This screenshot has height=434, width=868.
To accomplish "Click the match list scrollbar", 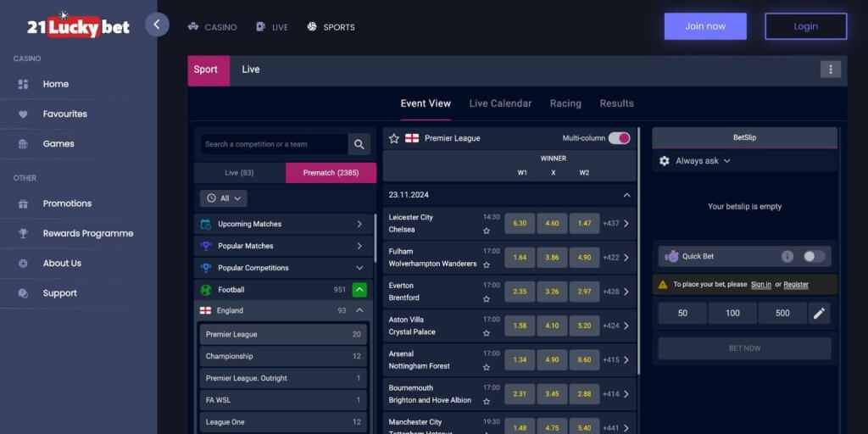I will pos(639,251).
